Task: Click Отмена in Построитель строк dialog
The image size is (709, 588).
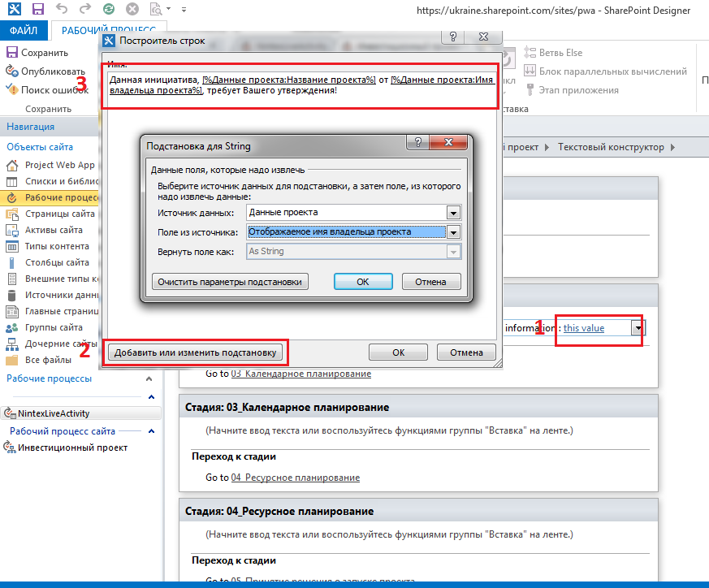Action: (x=466, y=352)
